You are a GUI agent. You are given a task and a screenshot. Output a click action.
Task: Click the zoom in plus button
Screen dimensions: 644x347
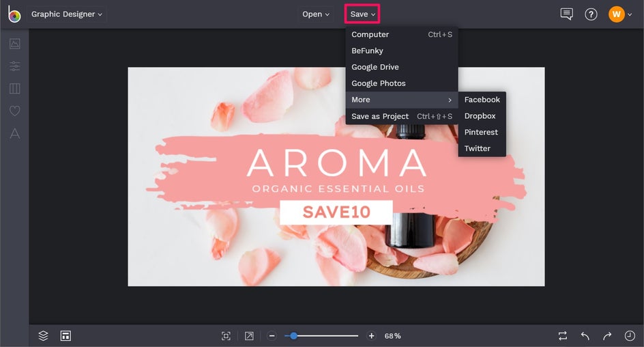[x=371, y=336]
